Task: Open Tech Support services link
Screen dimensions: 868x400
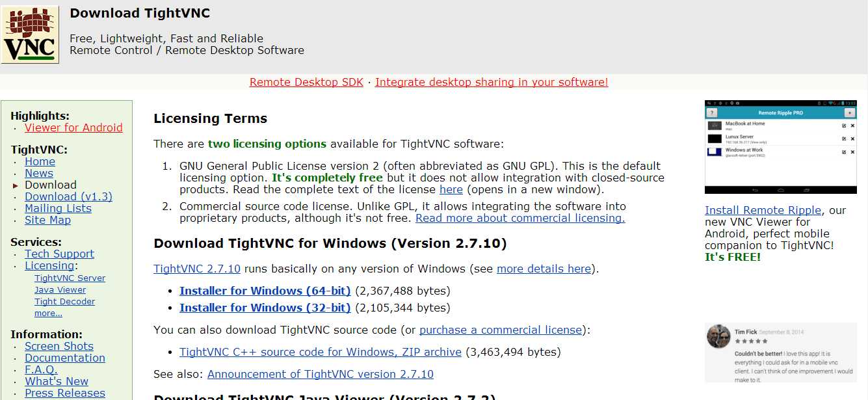Action: pos(59,254)
